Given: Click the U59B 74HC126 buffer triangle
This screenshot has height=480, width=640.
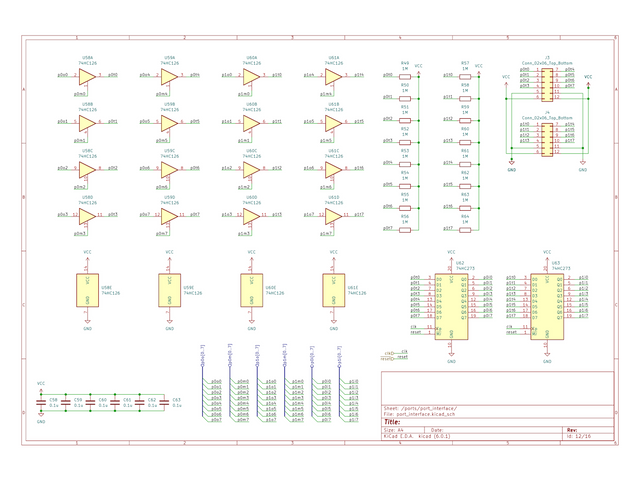Looking at the screenshot, I should (x=169, y=122).
